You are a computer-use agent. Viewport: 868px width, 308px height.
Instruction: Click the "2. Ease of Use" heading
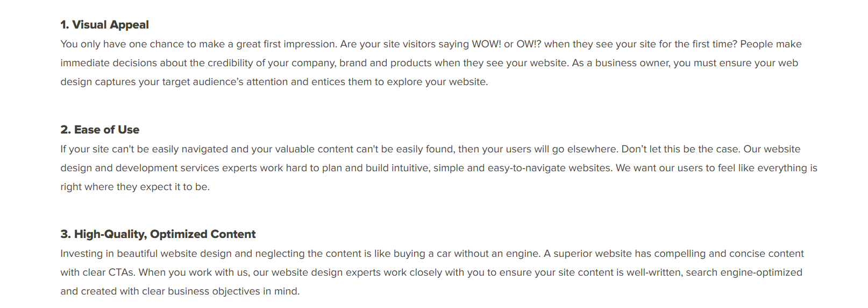[x=99, y=130]
